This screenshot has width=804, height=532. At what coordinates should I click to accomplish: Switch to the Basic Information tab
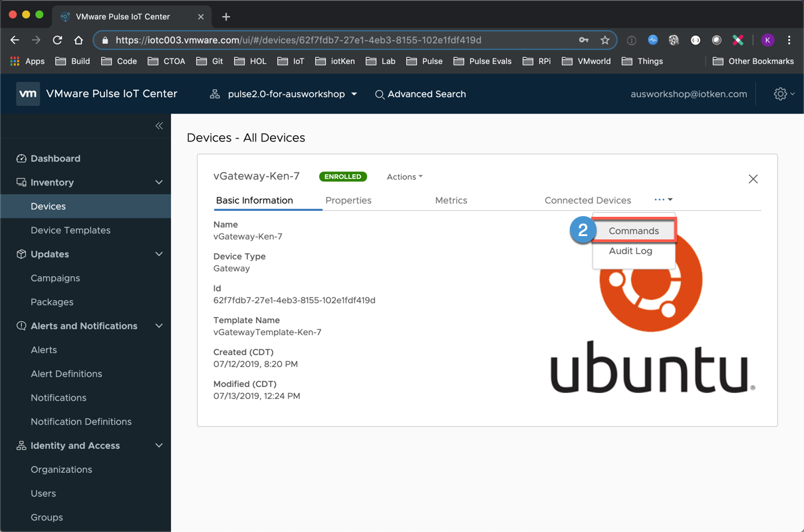click(x=255, y=200)
